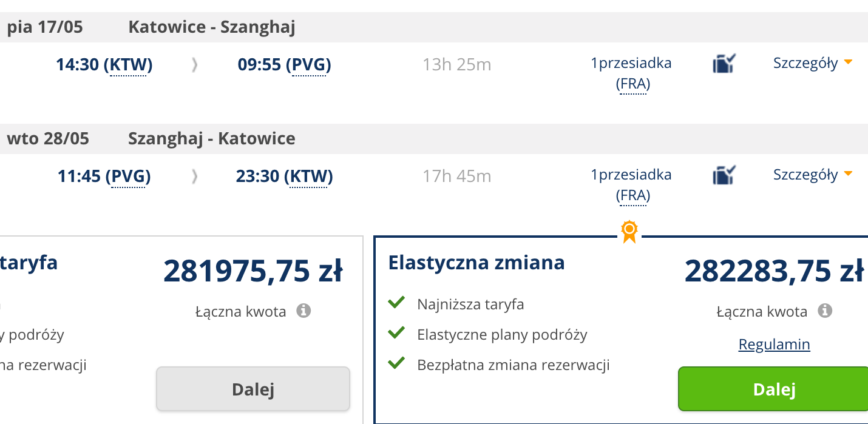868x424 pixels.
Task: Open the Regulamin link
Action: pyautogui.click(x=774, y=345)
